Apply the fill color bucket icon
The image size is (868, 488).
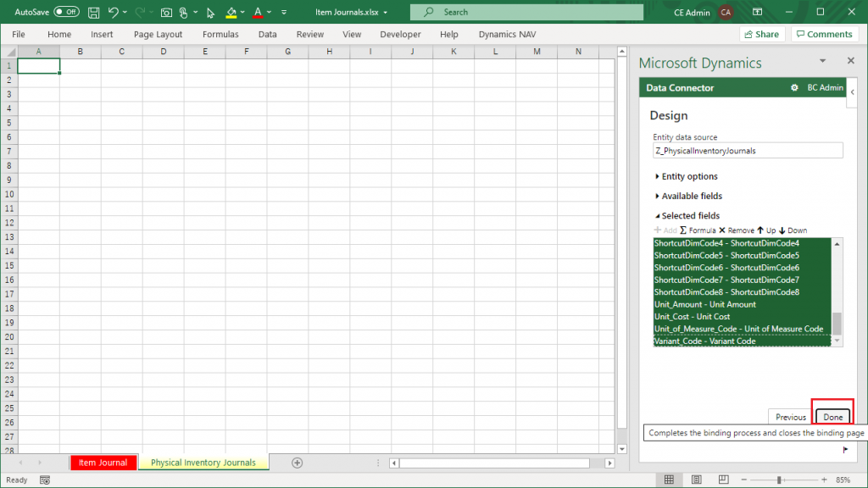point(231,12)
